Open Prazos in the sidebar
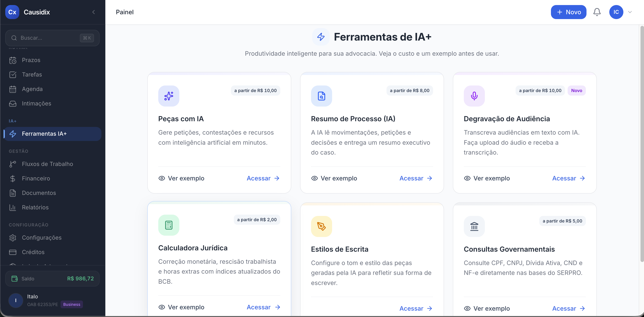644x317 pixels. click(x=52, y=60)
